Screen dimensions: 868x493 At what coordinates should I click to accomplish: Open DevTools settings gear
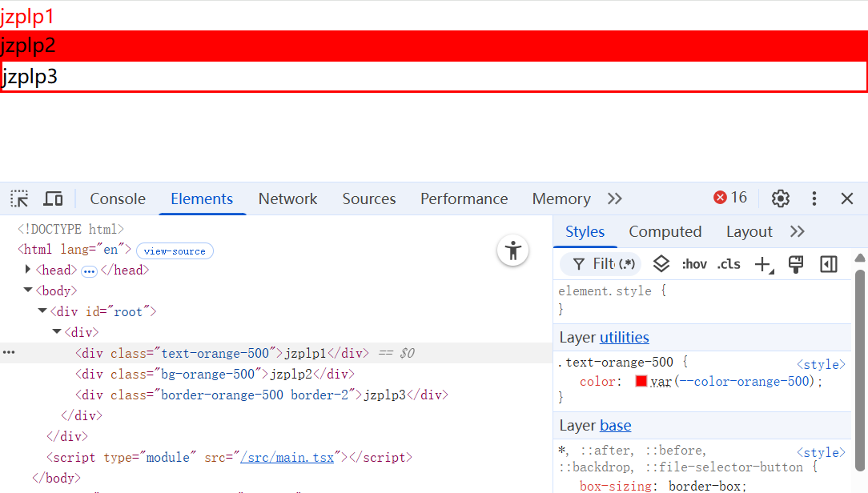(x=781, y=198)
